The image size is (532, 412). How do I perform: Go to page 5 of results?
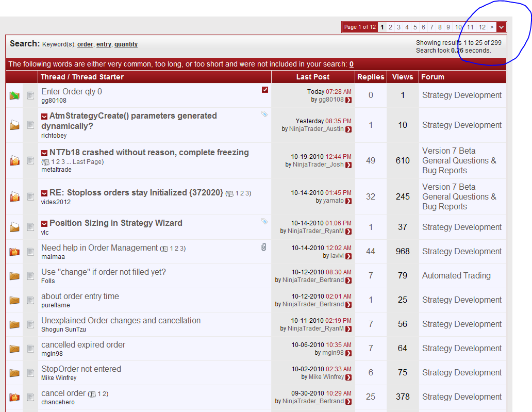point(415,27)
